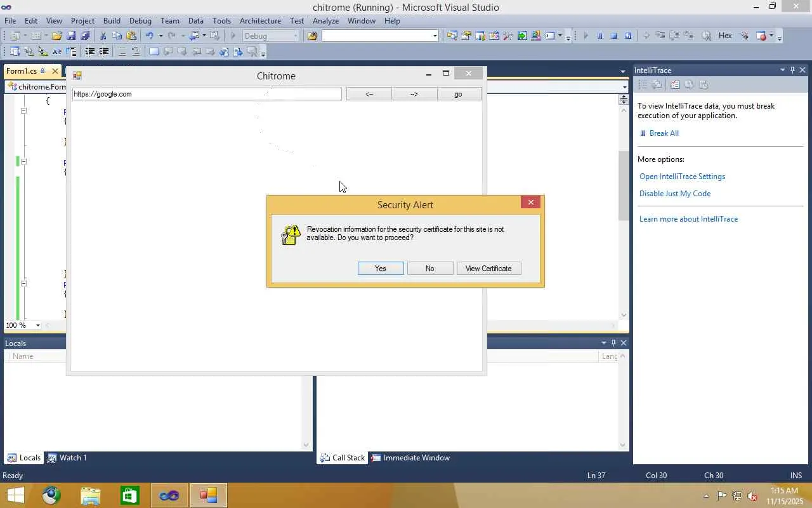812x508 pixels.
Task: Comment out the selected lines icon
Action: (122, 52)
